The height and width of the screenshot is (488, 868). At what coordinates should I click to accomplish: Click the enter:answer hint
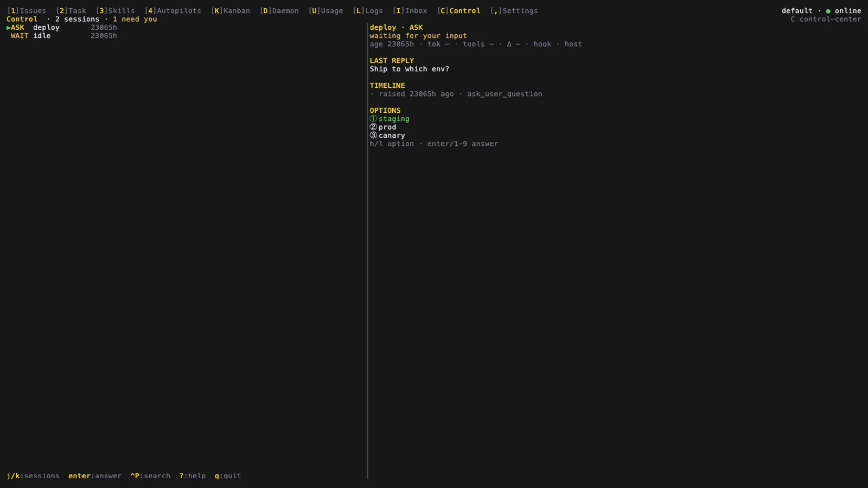click(95, 476)
